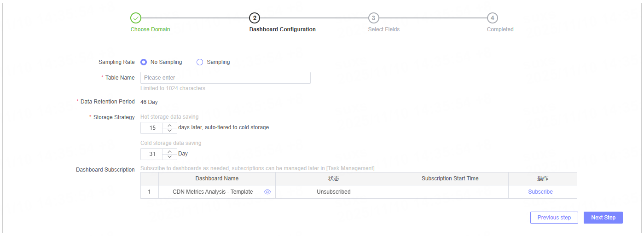The width and height of the screenshot is (644, 236).
Task: Decrease hot storage days with down arrow
Action: pos(169,131)
